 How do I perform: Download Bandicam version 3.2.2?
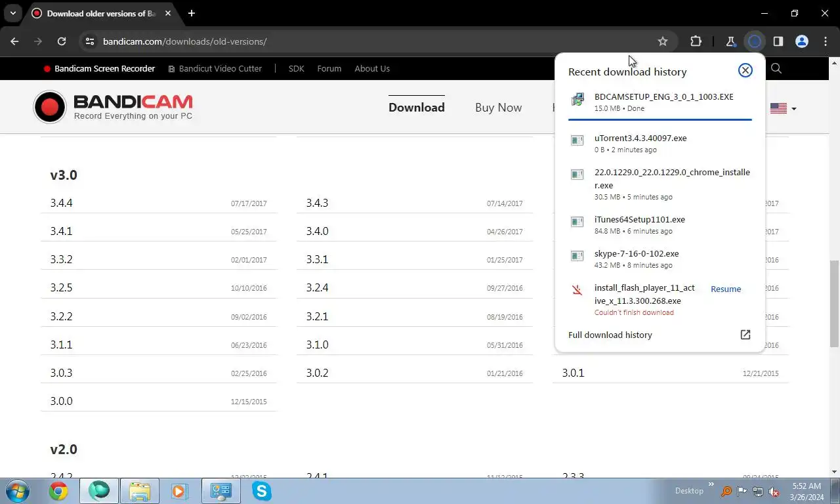pos(61,316)
